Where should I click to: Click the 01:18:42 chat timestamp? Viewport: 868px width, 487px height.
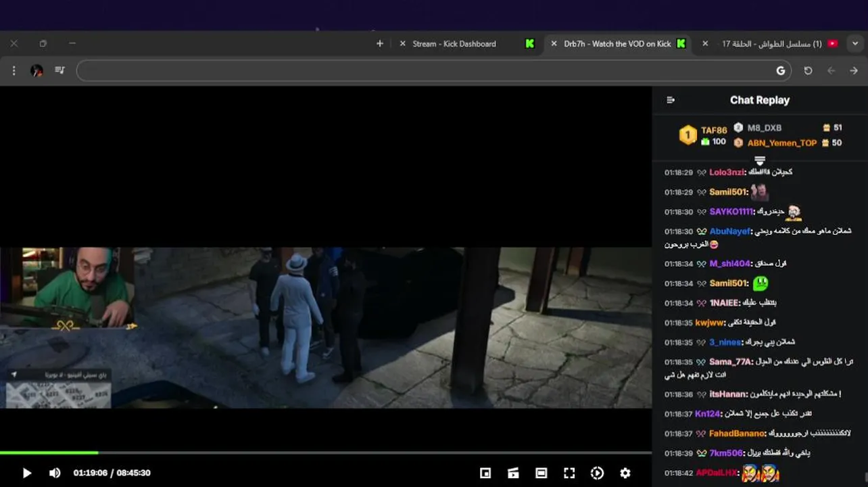678,473
